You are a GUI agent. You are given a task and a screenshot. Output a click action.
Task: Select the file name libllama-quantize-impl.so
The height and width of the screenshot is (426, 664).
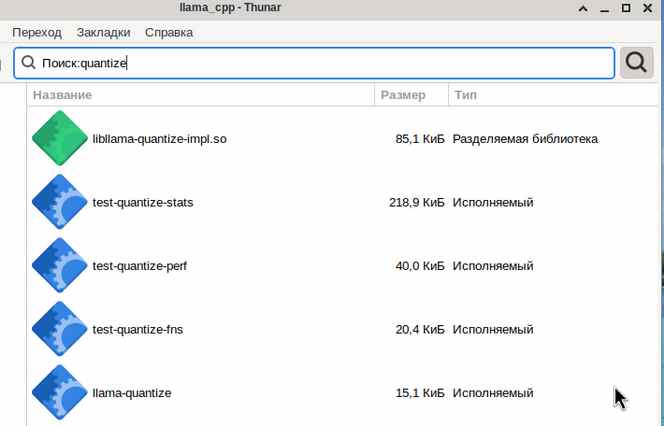(160, 139)
